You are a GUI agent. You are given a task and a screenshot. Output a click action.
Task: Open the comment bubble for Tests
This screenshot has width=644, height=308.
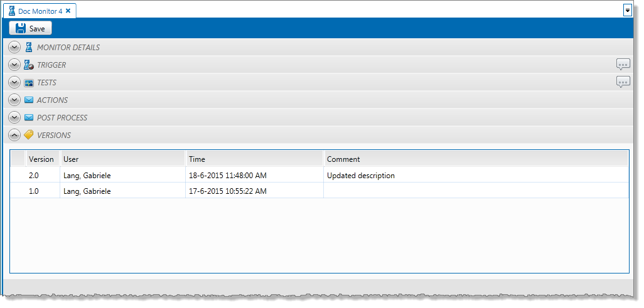623,82
